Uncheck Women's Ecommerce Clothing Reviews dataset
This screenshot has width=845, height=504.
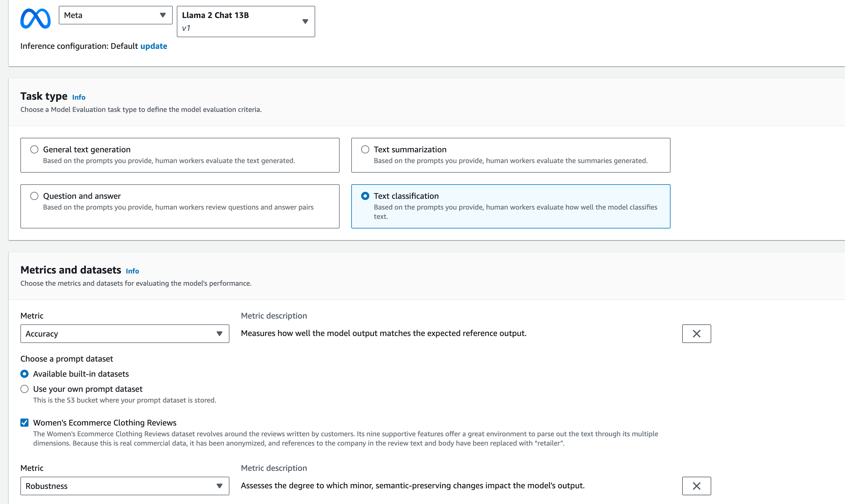coord(24,423)
